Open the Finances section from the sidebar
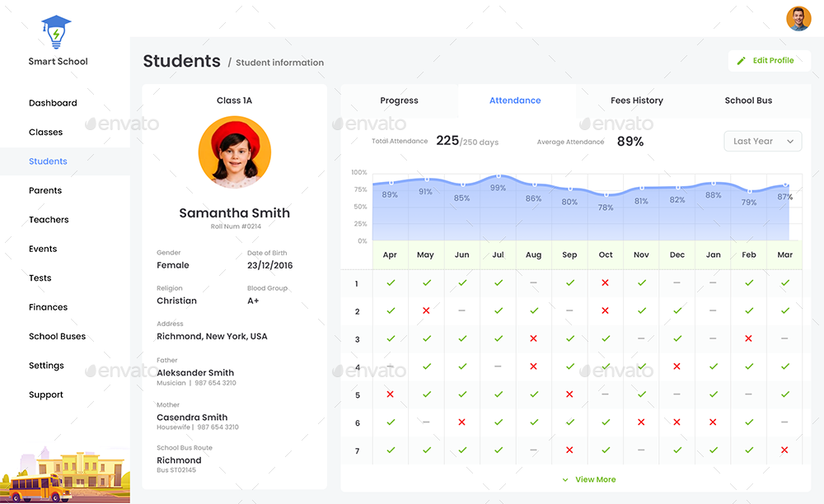This screenshot has width=824, height=504. 48,306
